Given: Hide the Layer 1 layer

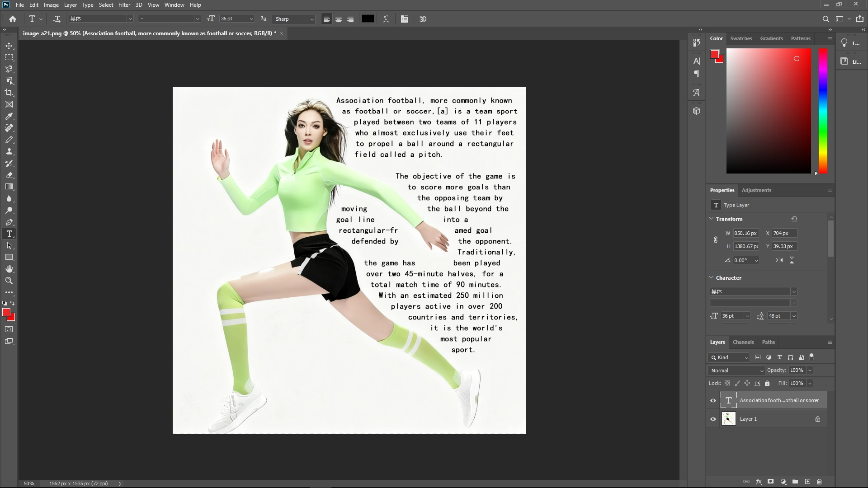Looking at the screenshot, I should click(x=712, y=419).
